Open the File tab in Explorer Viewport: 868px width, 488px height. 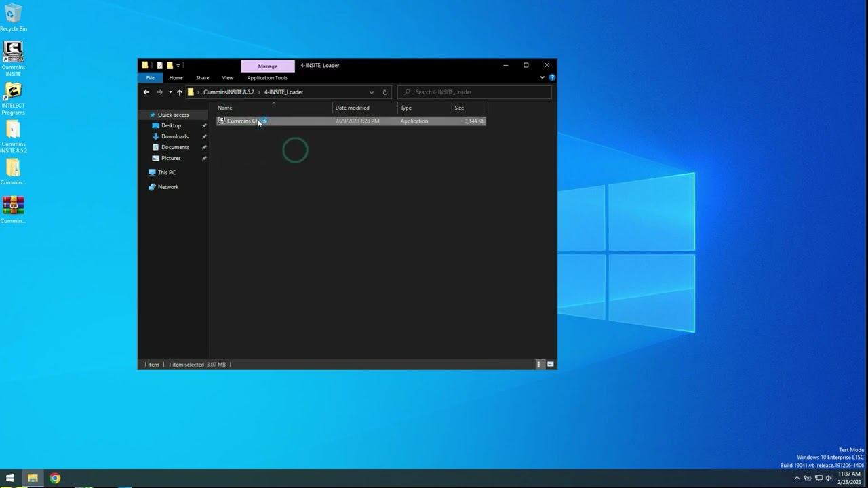pyautogui.click(x=151, y=78)
